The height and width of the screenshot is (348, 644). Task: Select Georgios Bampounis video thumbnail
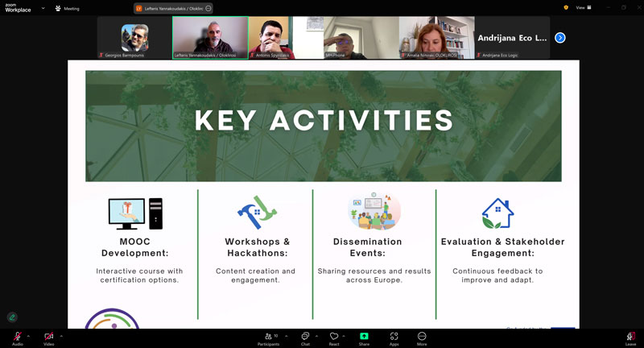[x=134, y=38]
